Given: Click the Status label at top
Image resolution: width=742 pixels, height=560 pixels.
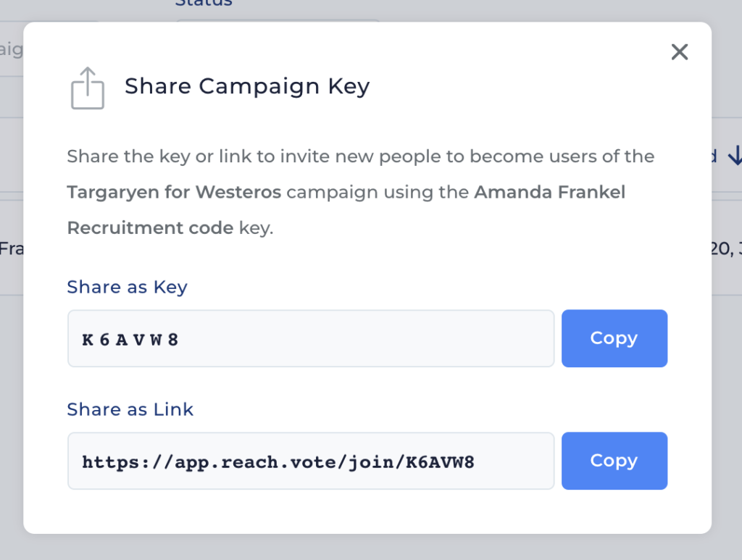Looking at the screenshot, I should pyautogui.click(x=204, y=4).
